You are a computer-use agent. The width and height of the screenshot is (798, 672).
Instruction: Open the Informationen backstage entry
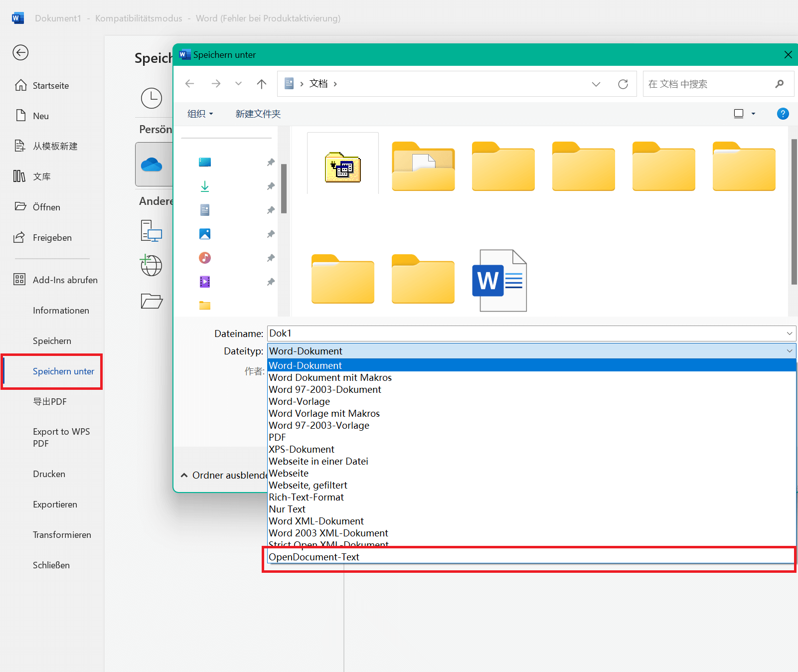tap(61, 310)
